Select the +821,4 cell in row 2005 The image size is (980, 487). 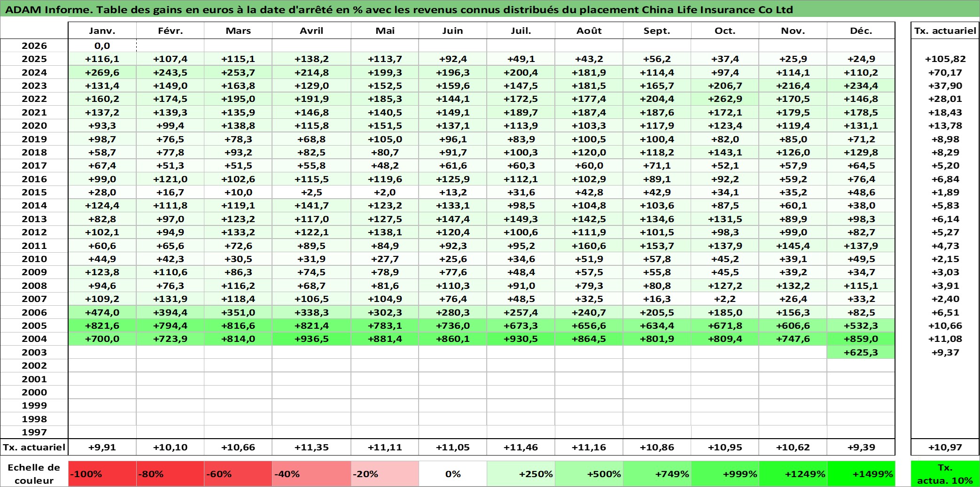[x=311, y=325]
